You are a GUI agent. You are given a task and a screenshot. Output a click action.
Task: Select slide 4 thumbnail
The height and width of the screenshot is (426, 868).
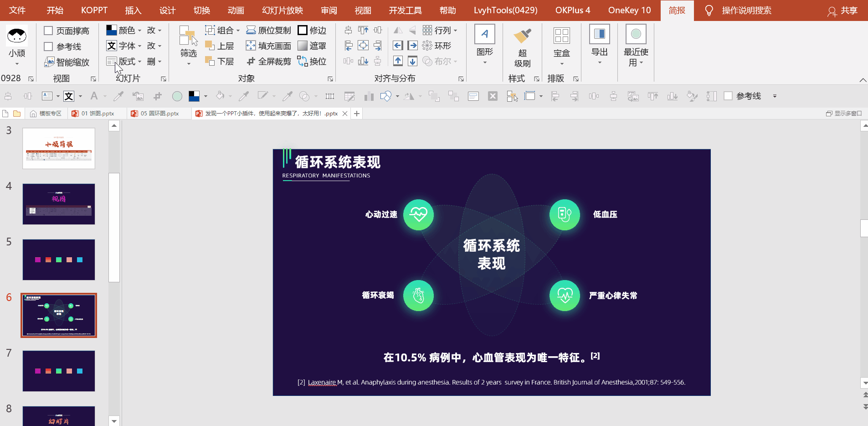pyautogui.click(x=59, y=204)
